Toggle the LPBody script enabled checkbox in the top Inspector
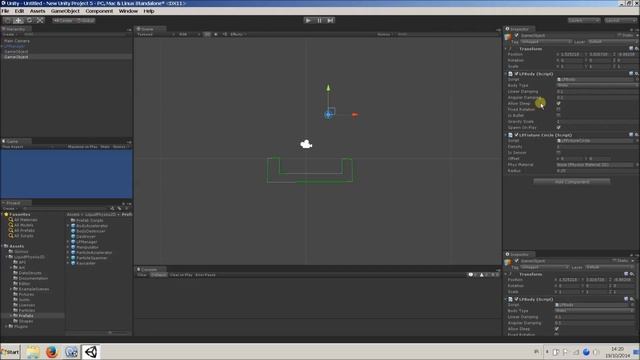 516,74
